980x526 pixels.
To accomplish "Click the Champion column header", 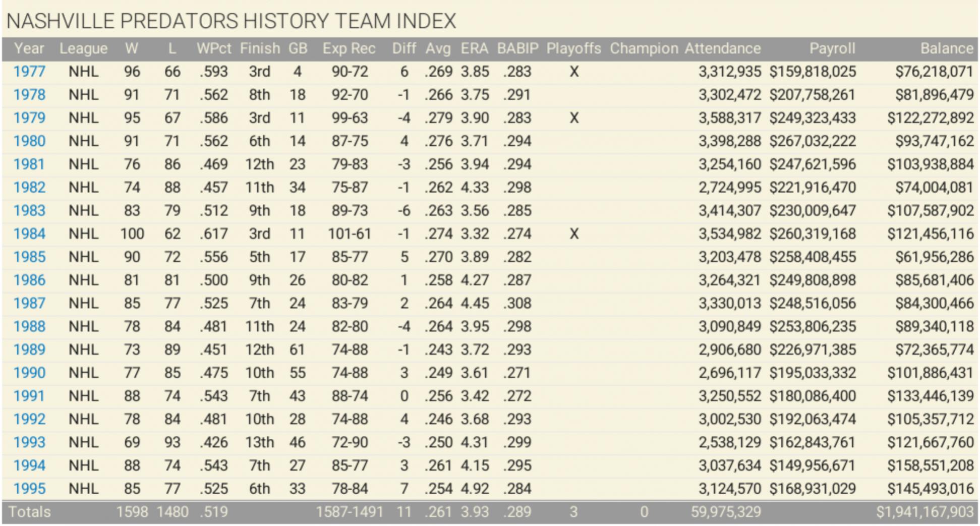I will 644,48.
